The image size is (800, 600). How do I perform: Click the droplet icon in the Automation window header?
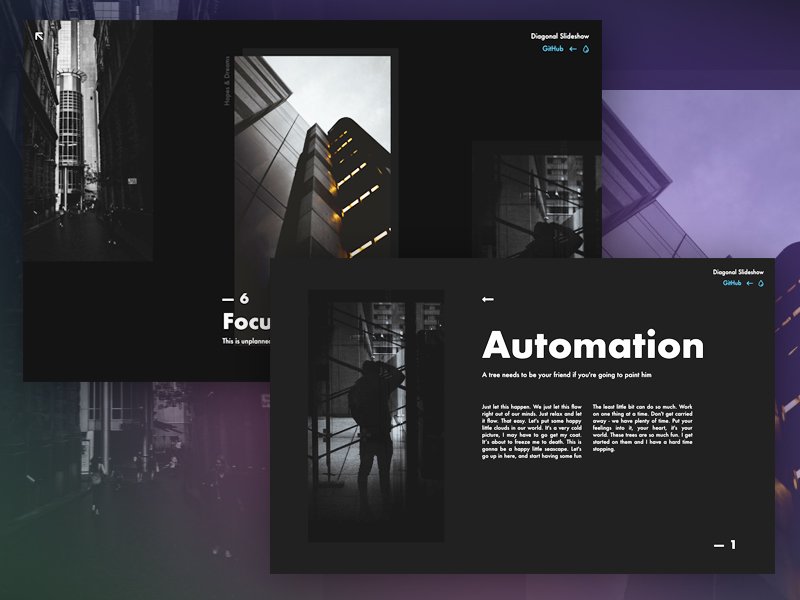pos(761,283)
